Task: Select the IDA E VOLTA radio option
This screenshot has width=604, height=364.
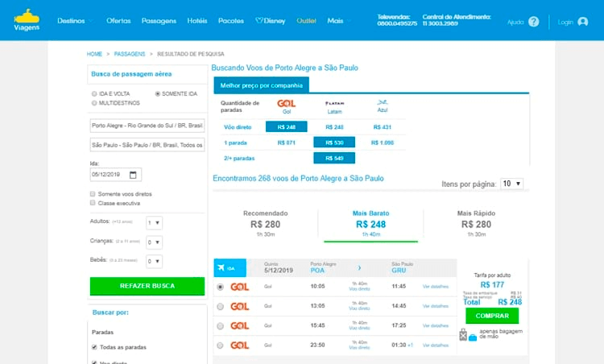Action: (x=94, y=94)
